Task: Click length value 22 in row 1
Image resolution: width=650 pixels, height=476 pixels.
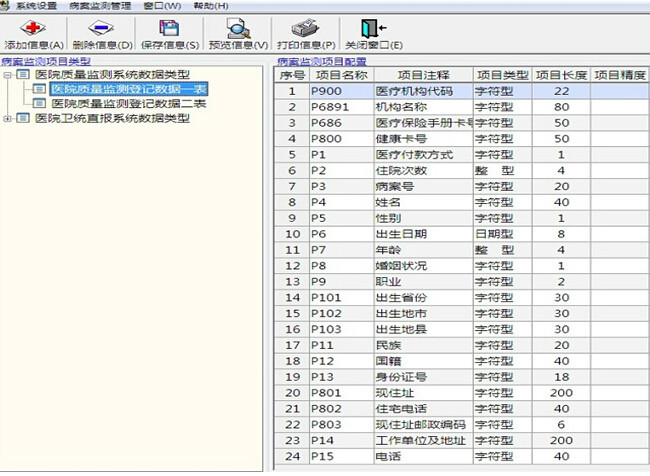Action: click(561, 91)
